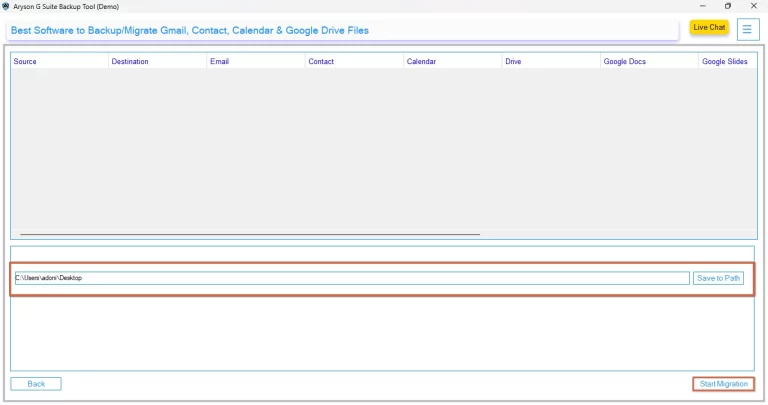
Task: Select the Google Slides column header
Action: point(728,61)
